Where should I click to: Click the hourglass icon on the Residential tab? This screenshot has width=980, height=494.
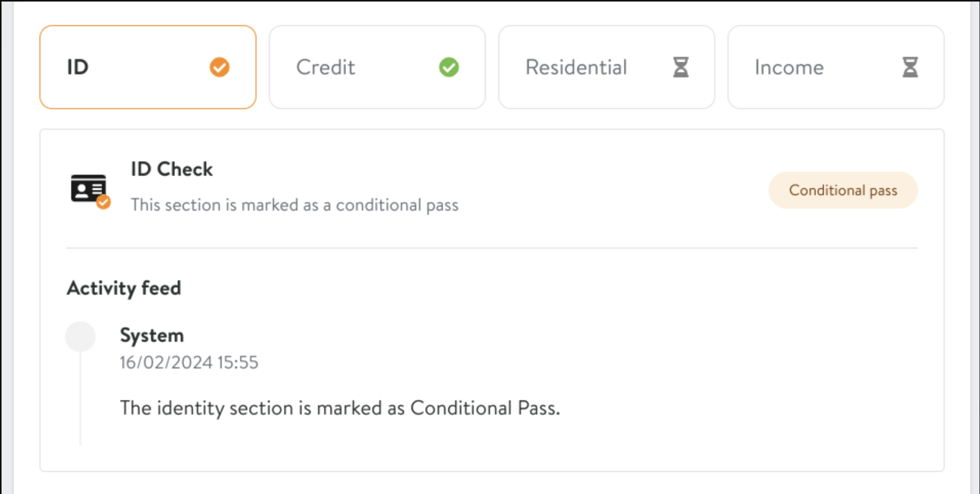click(x=680, y=67)
